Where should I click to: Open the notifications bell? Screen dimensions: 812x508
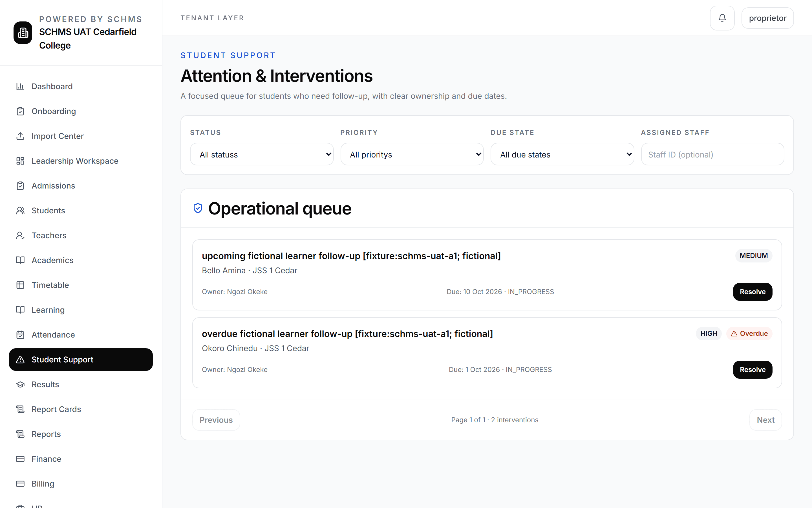tap(722, 18)
